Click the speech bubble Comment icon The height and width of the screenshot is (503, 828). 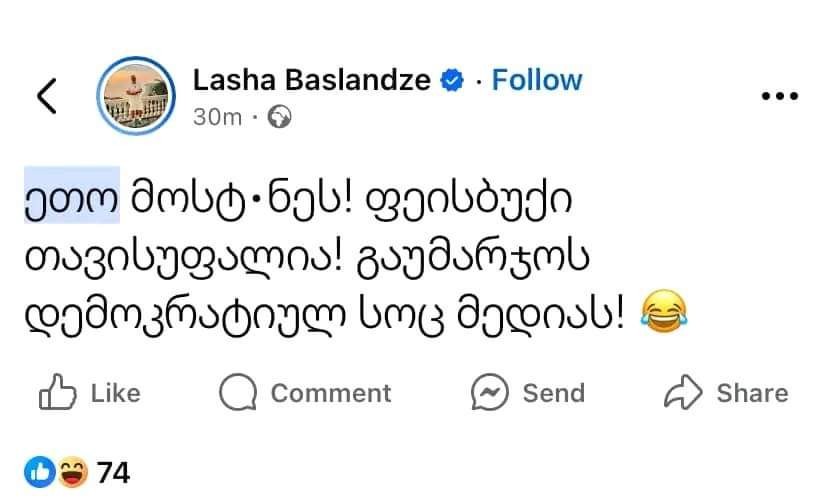click(x=238, y=393)
